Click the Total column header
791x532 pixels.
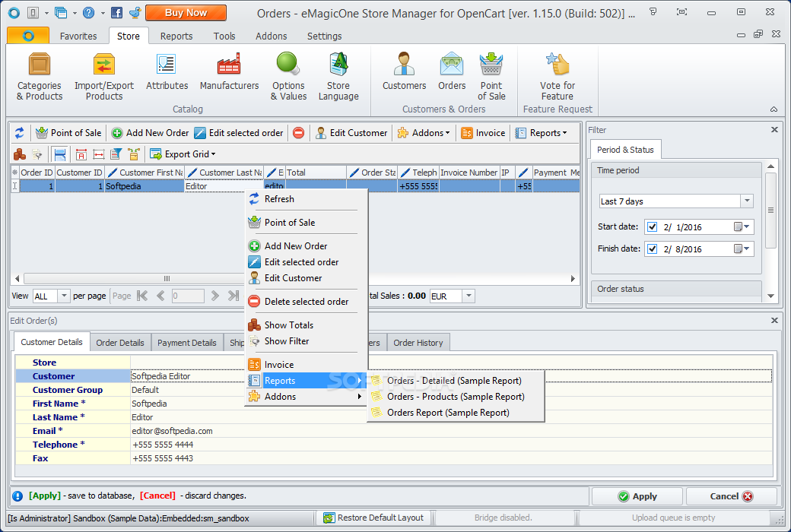point(316,173)
